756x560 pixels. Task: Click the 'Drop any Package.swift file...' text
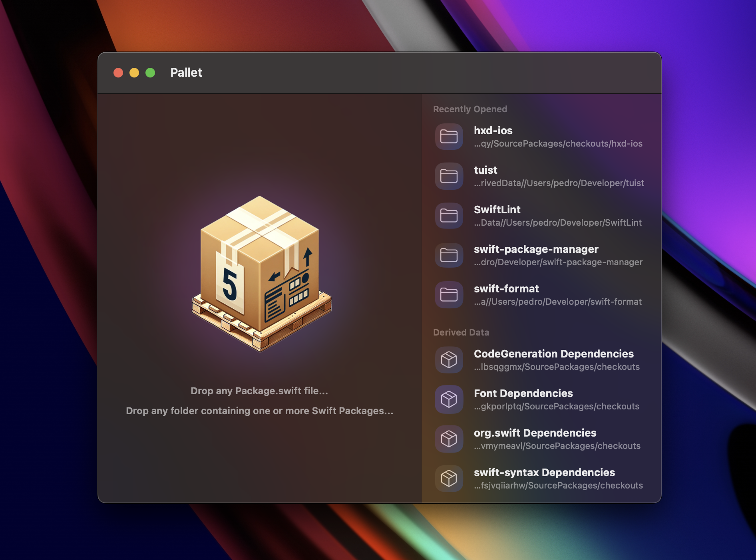tap(259, 391)
